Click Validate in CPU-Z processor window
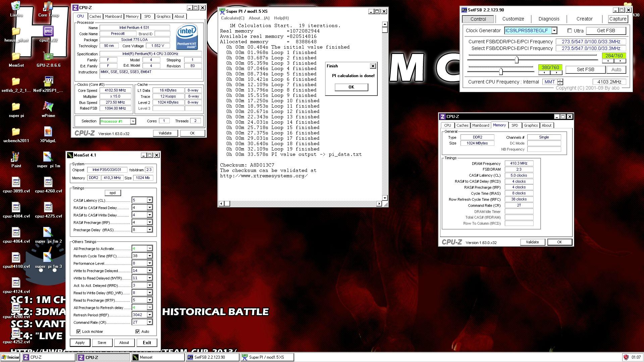The image size is (644, 362). point(165,133)
